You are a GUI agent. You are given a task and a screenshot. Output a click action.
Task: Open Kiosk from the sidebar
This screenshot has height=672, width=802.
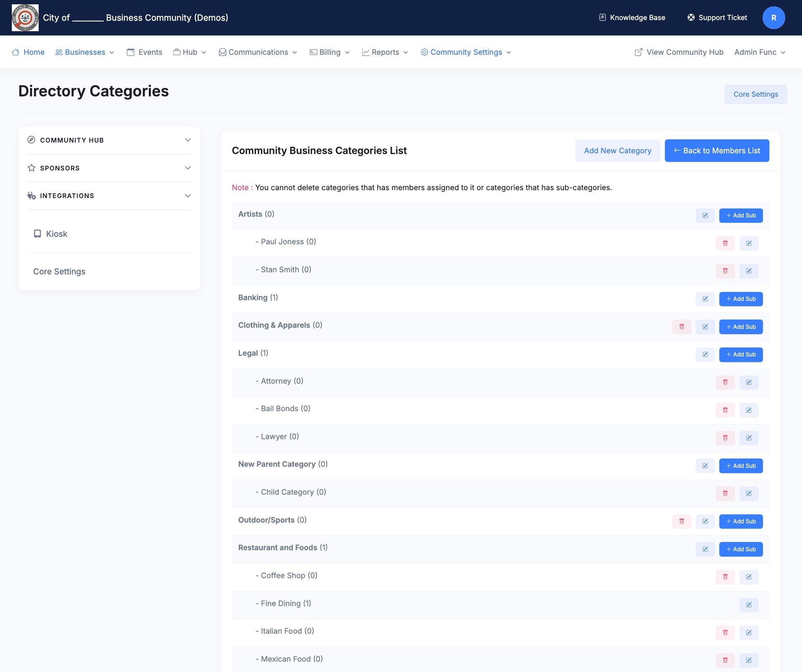pos(56,234)
